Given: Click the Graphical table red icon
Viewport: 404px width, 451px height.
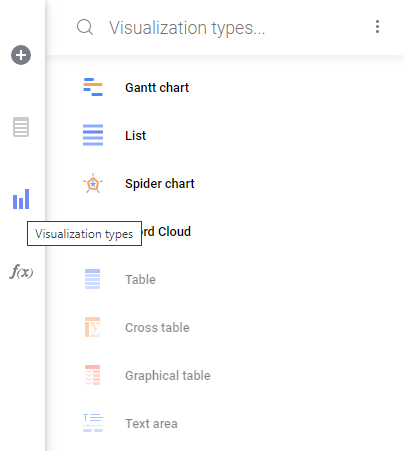Looking at the screenshot, I should click(93, 375).
